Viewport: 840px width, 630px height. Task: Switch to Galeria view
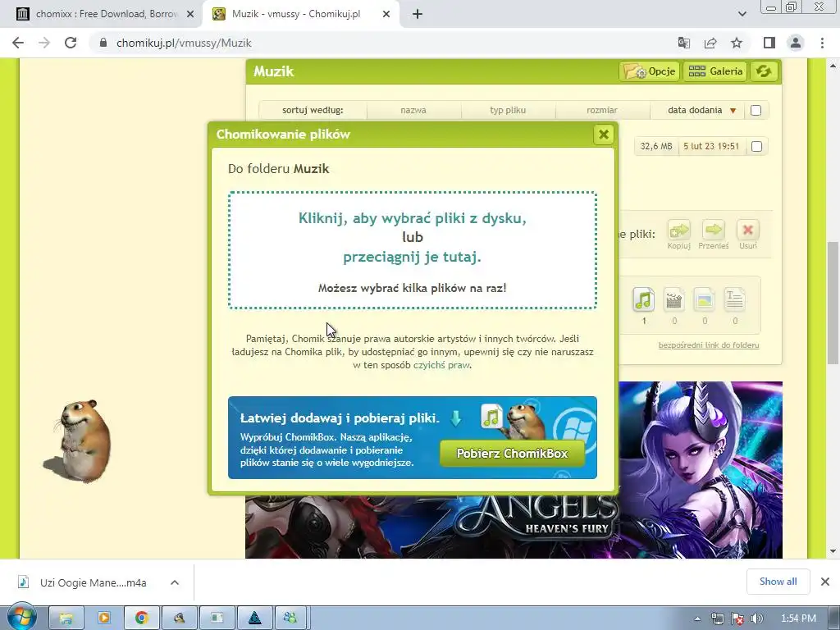(x=715, y=71)
